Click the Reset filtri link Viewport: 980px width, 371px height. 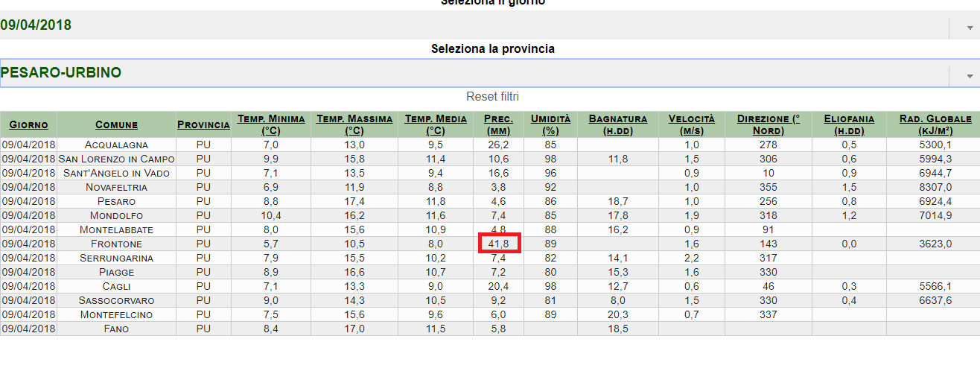492,97
